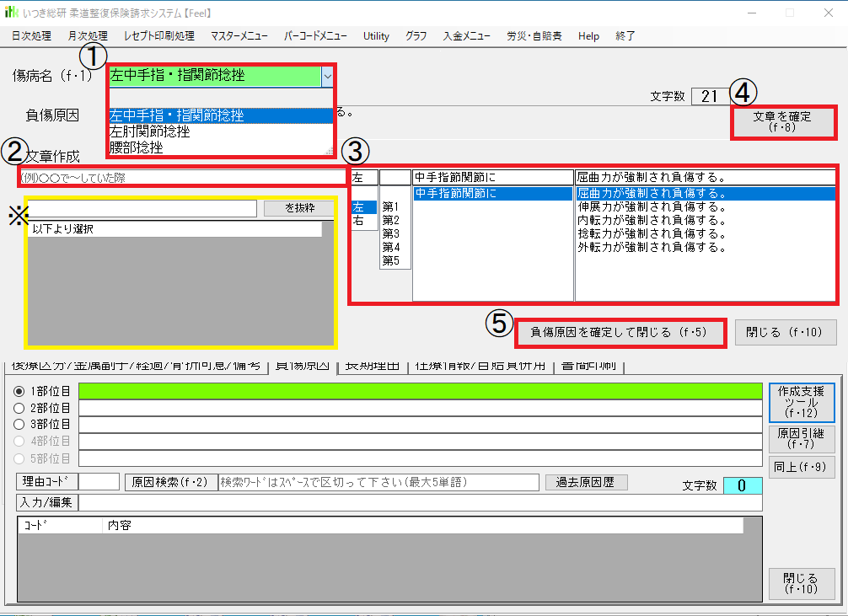Click the 文章を確定 (f·8) button
This screenshot has width=848, height=616.
782,122
